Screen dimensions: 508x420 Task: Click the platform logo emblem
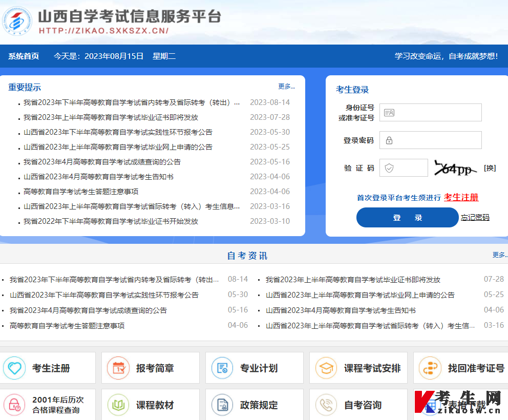[x=17, y=20]
